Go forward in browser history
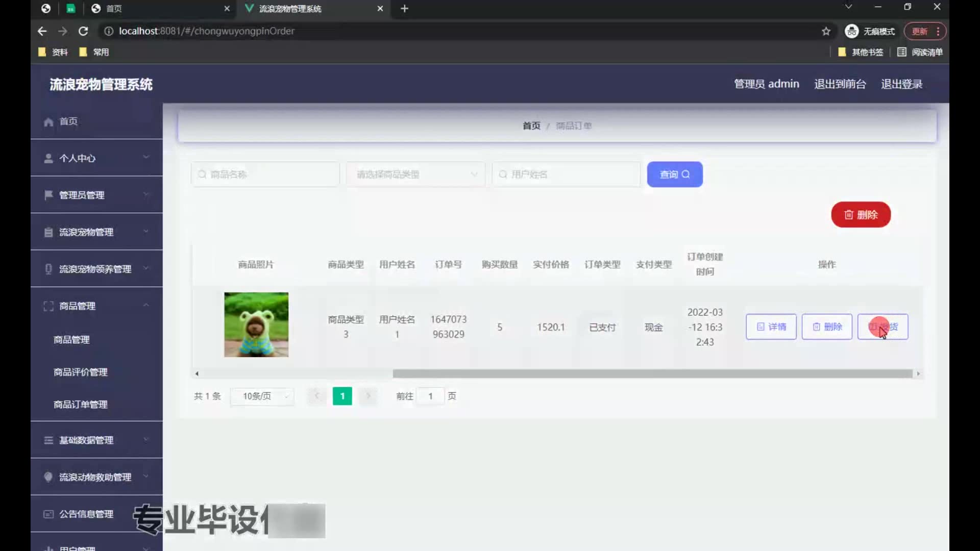 62,31
